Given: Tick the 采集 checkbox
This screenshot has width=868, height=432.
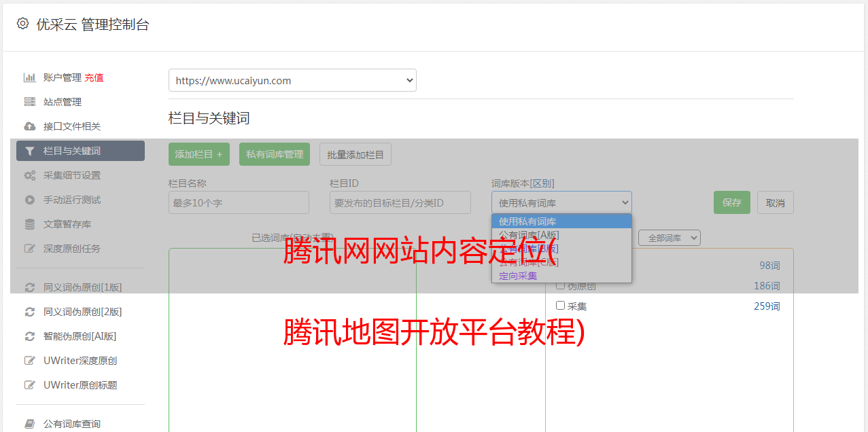Looking at the screenshot, I should pos(561,306).
